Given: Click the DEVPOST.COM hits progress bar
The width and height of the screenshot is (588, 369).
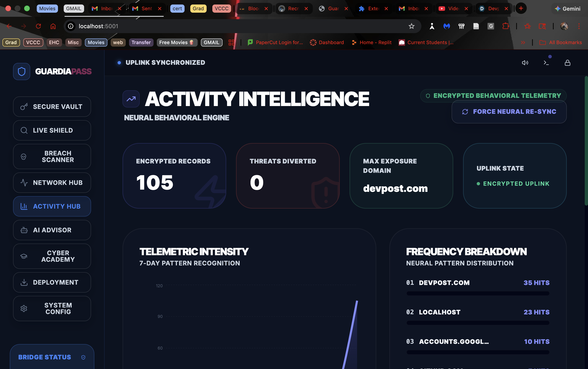Looking at the screenshot, I should pyautogui.click(x=478, y=293).
